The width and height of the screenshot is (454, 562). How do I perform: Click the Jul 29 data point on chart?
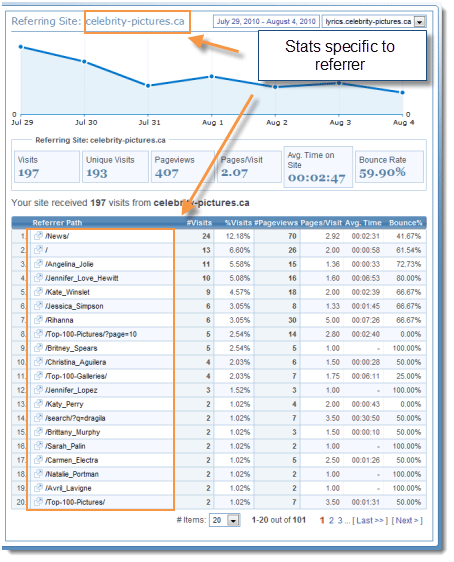tap(21, 47)
